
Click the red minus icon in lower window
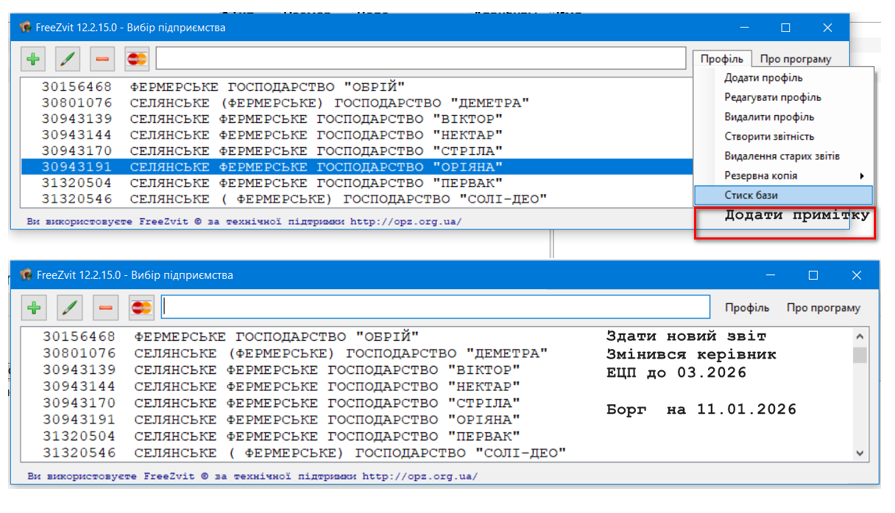pos(106,307)
